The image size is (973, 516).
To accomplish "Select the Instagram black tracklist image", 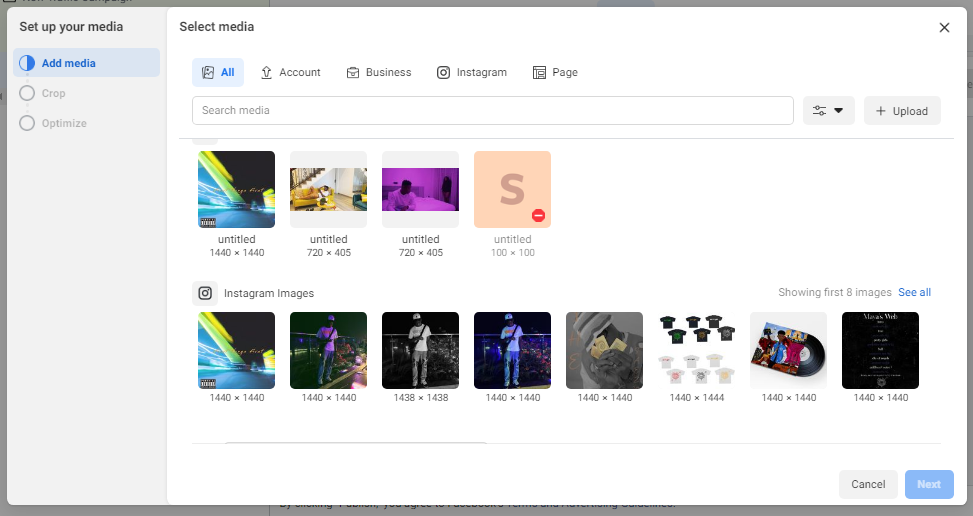I will (x=880, y=350).
